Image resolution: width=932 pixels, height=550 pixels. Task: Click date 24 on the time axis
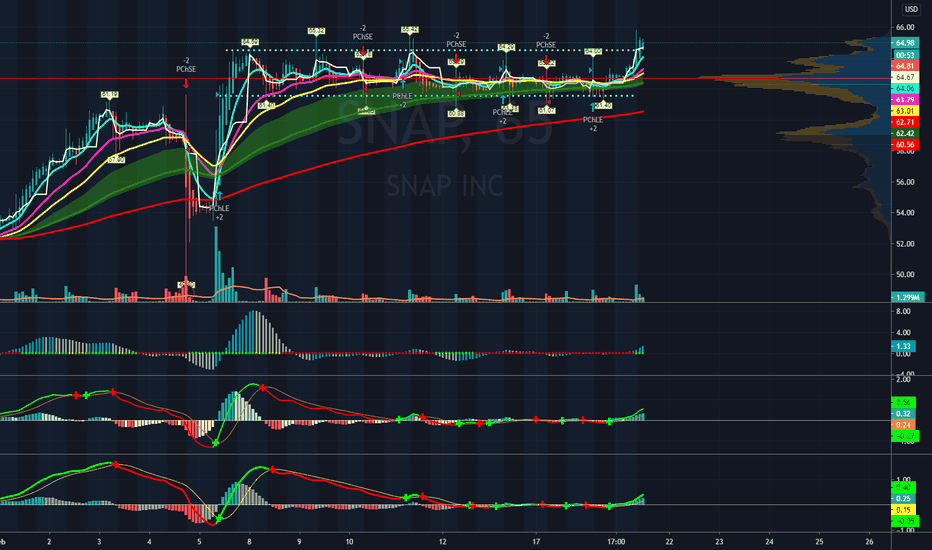pos(769,542)
